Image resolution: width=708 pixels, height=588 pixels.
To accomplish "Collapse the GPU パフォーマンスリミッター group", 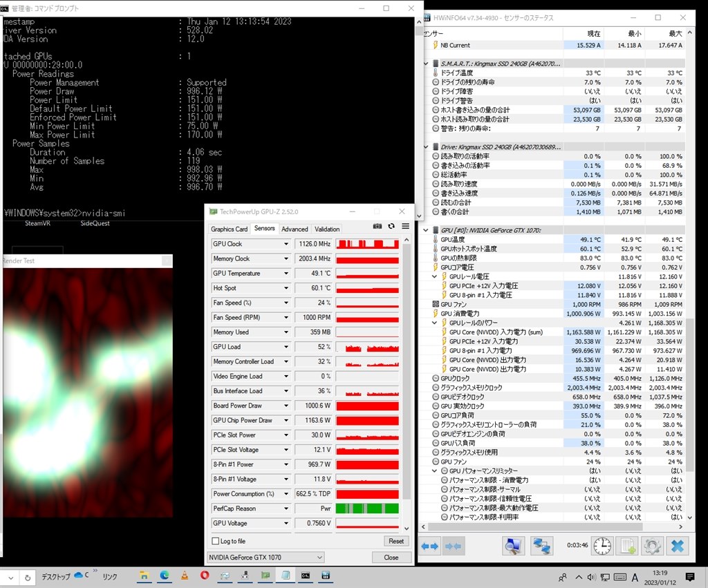I will pos(434,471).
